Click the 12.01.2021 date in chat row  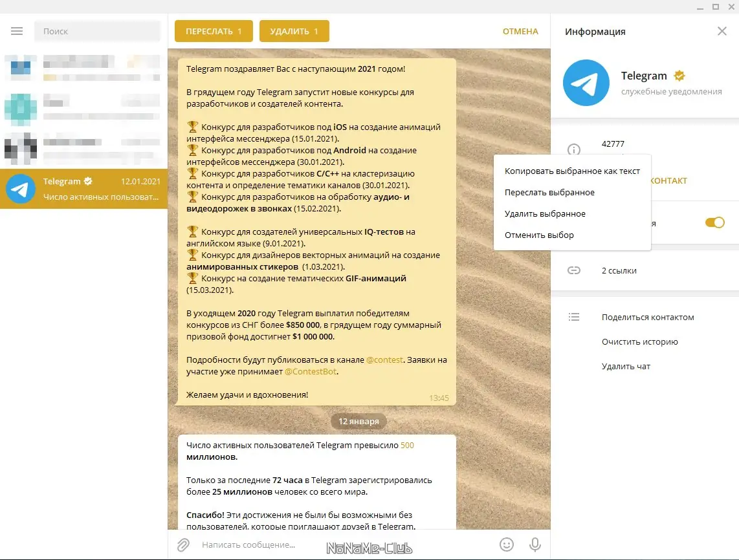pyautogui.click(x=140, y=181)
